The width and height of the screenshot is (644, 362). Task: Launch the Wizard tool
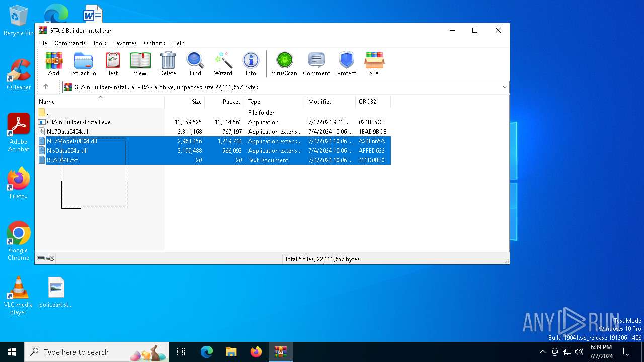coord(223,64)
